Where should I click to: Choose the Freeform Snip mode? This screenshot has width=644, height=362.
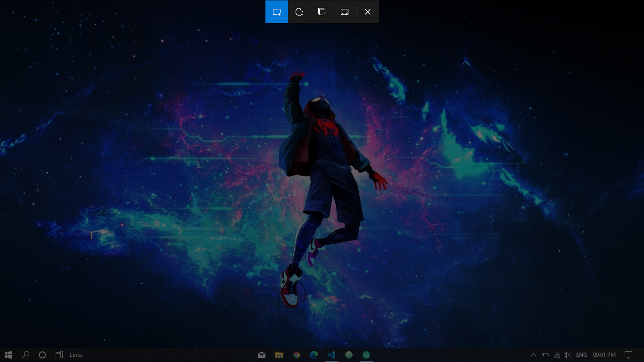tap(299, 12)
